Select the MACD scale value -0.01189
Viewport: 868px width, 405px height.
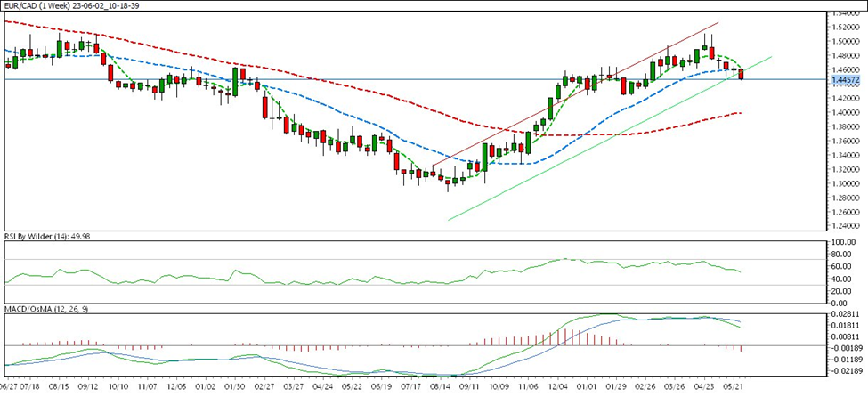[x=846, y=360]
